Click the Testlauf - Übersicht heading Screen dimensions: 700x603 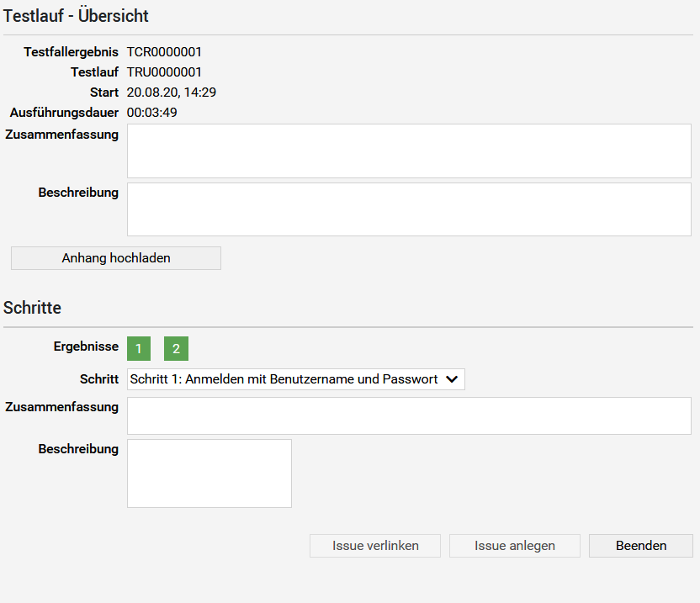pyautogui.click(x=76, y=16)
